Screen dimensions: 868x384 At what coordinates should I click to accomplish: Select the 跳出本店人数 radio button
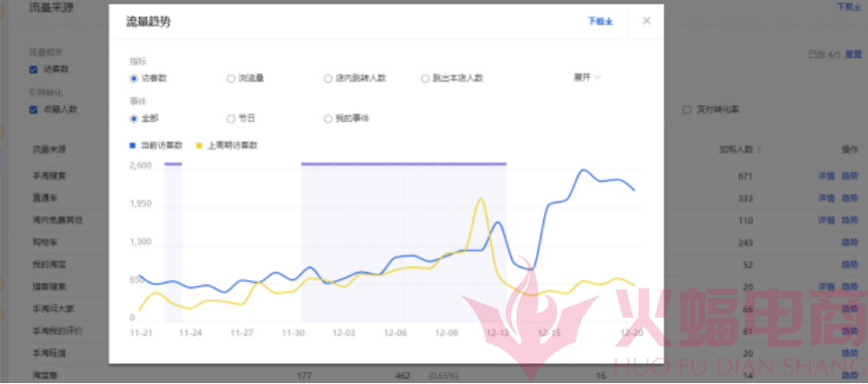(x=425, y=79)
